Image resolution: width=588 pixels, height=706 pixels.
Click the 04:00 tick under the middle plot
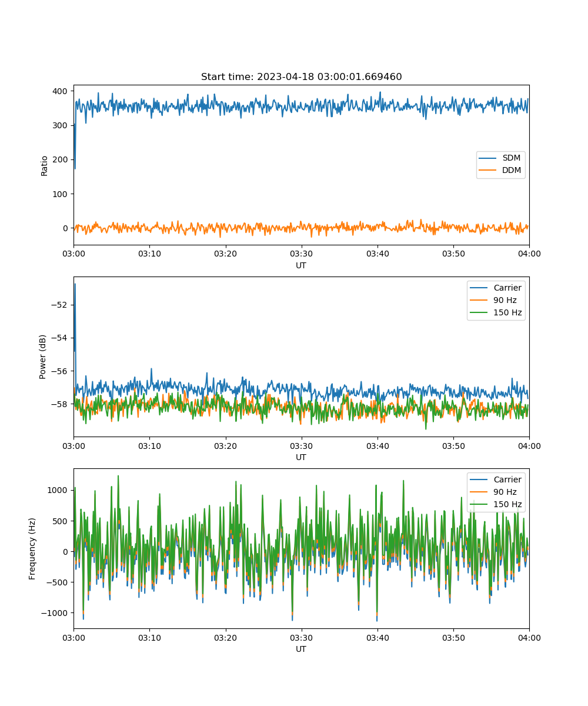[x=529, y=446]
